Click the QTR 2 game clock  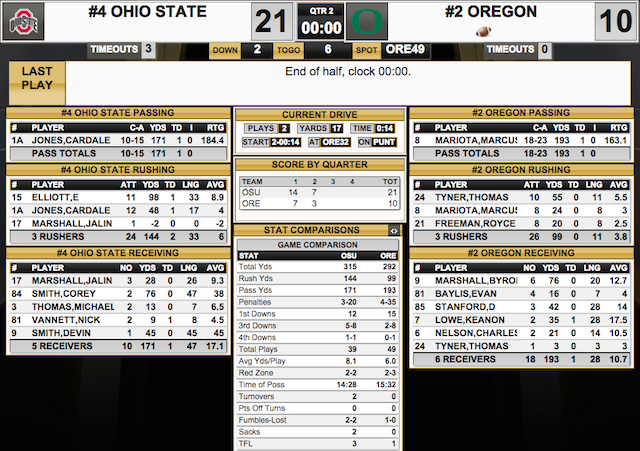point(321,21)
